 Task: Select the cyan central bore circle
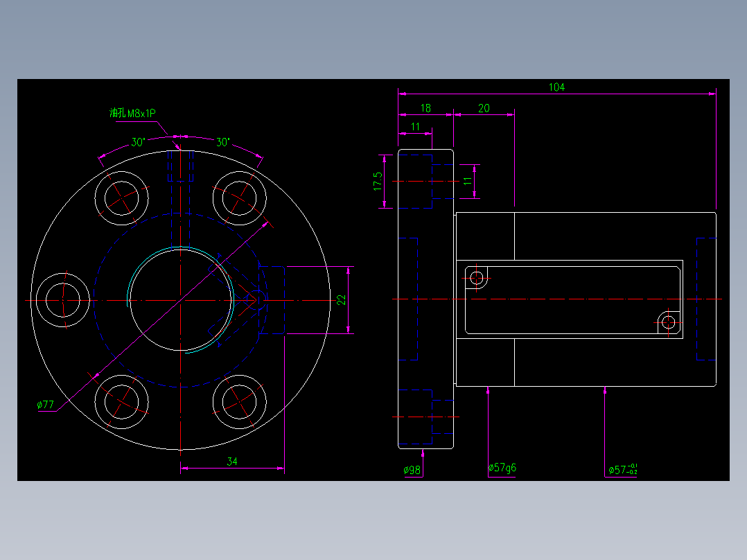click(181, 300)
